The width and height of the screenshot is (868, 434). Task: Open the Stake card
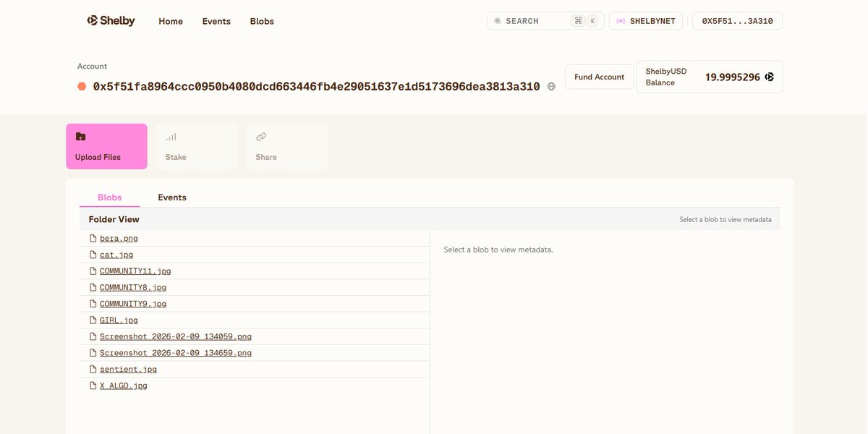(x=197, y=146)
